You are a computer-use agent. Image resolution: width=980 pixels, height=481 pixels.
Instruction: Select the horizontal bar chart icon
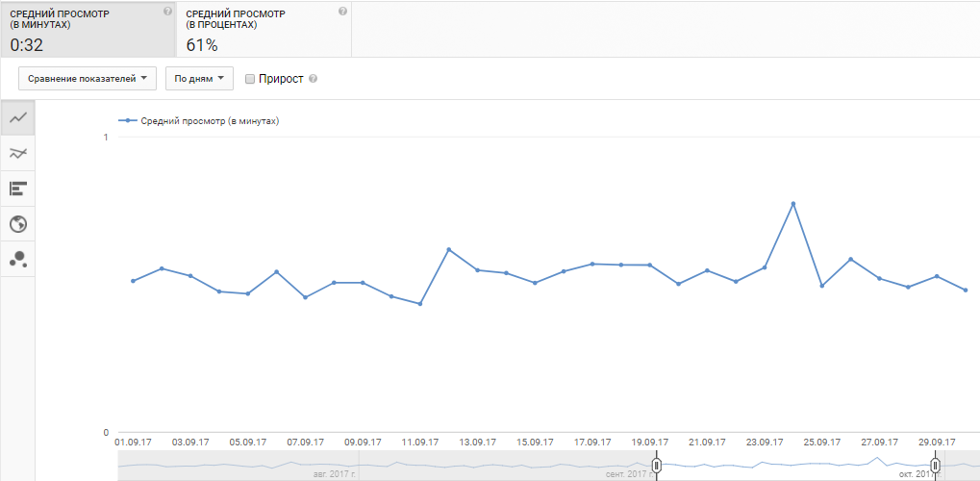[17, 189]
